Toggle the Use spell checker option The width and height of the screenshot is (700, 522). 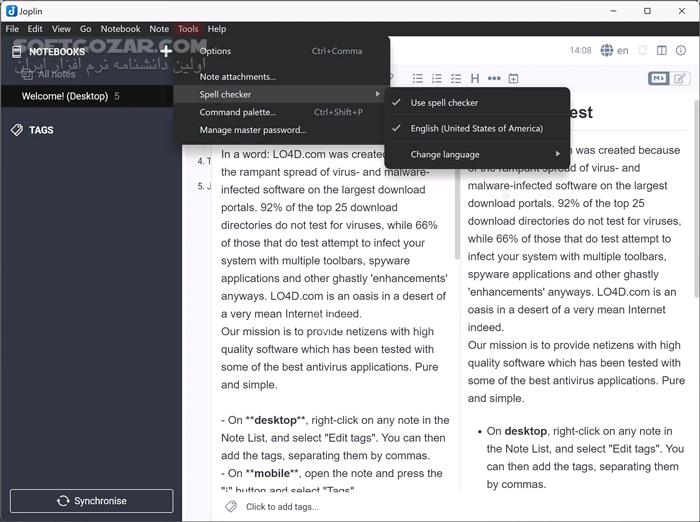(477, 103)
